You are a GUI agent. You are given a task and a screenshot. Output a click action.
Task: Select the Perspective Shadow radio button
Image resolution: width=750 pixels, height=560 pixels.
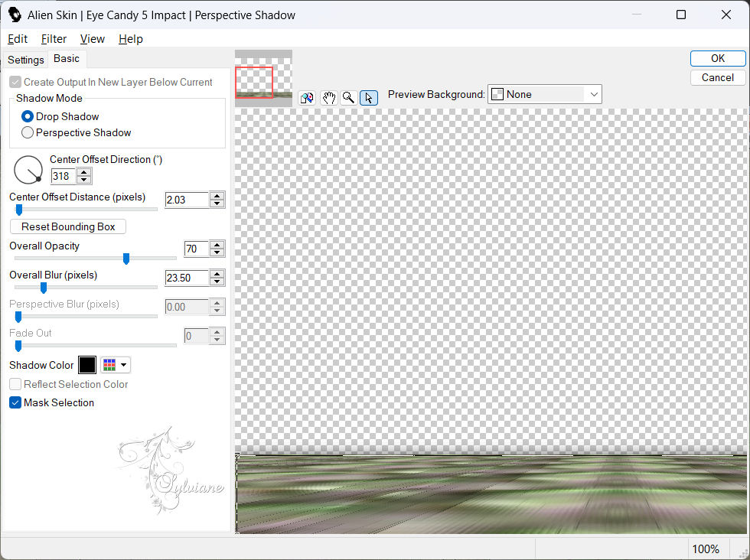coord(28,132)
